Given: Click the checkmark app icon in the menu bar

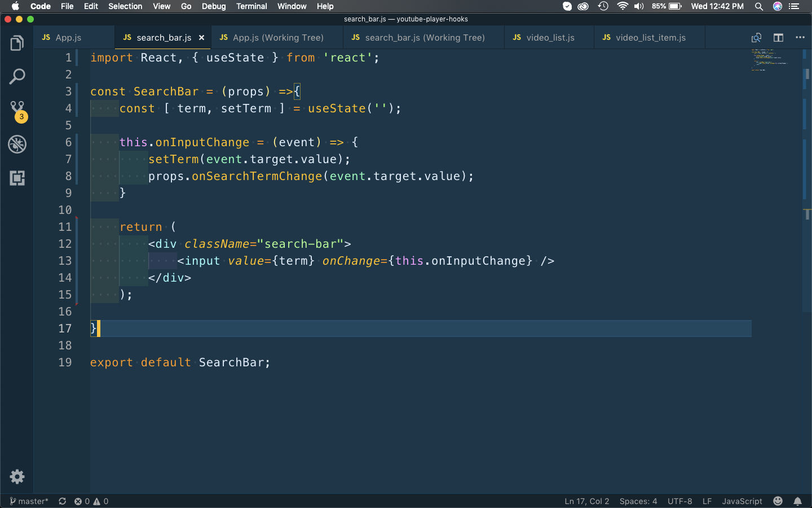Looking at the screenshot, I should 567,6.
